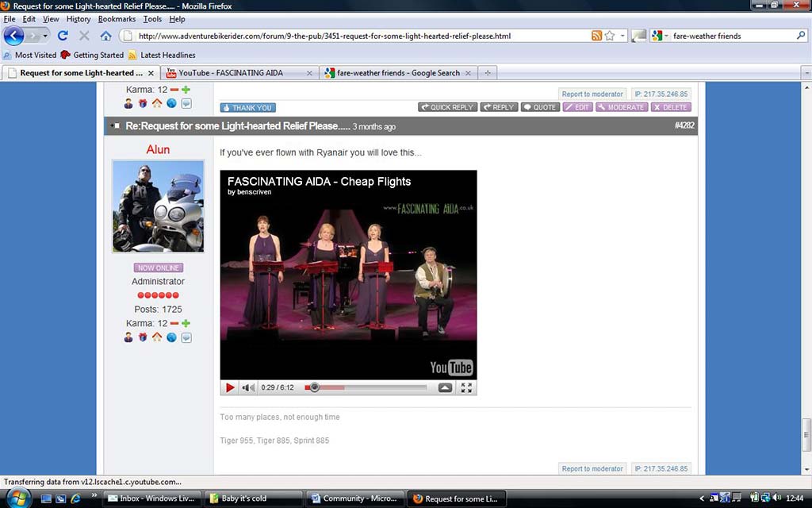This screenshot has width=812, height=508.
Task: Bookmark this page with the star icon
Action: (x=610, y=36)
